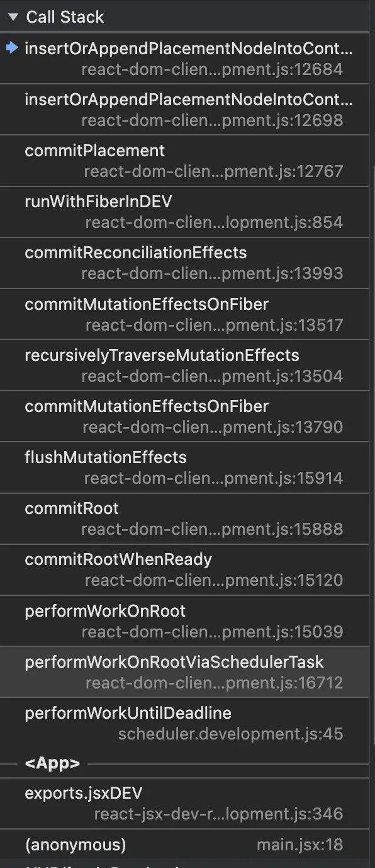Select the flushMutationEffects stack frame

(x=184, y=467)
